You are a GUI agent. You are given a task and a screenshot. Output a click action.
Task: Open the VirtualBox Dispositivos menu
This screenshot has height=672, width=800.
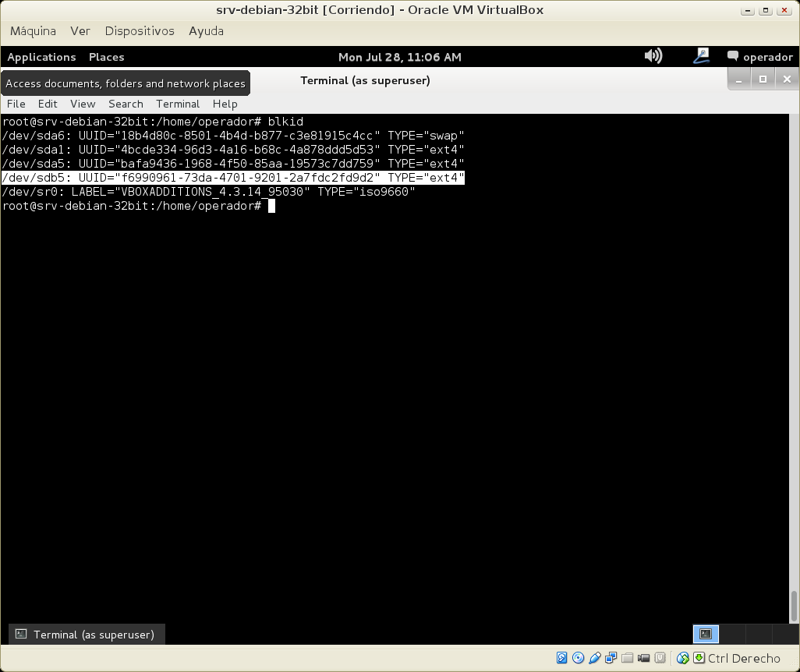point(140,31)
